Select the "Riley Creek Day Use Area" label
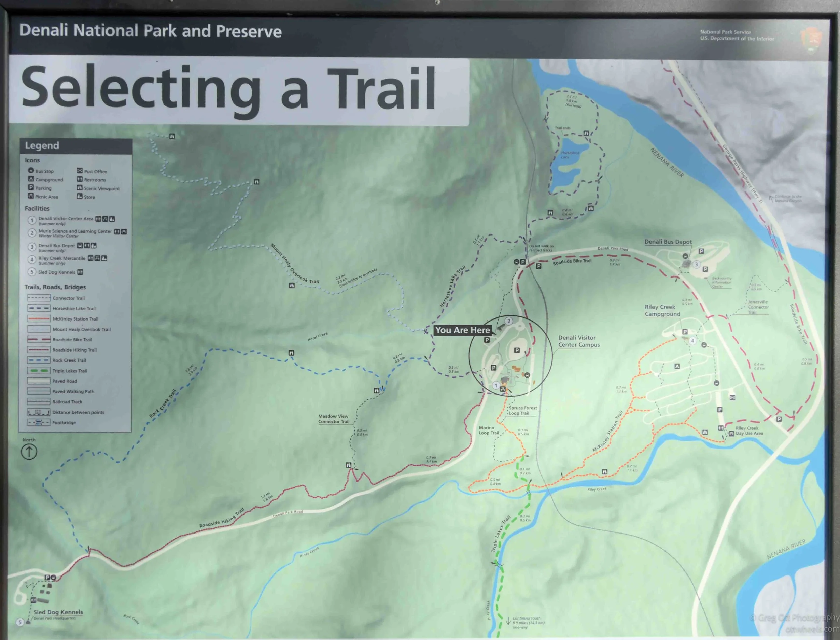The image size is (840, 640). pyautogui.click(x=749, y=430)
